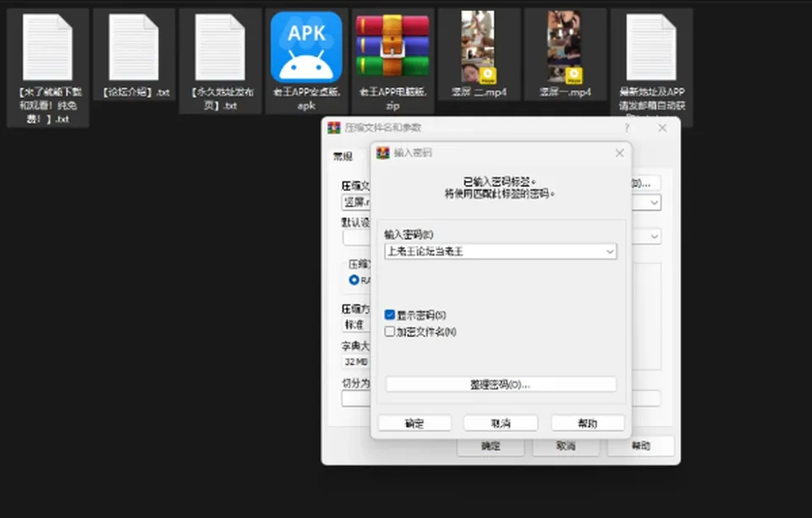Click 取消 in the 输入密码 dialog
812x518 pixels.
(x=501, y=423)
